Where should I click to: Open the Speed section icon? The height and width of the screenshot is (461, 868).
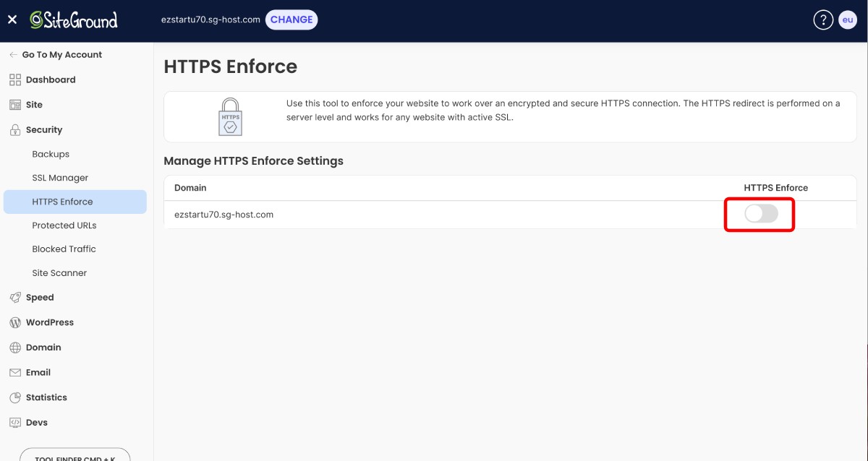[x=14, y=297]
